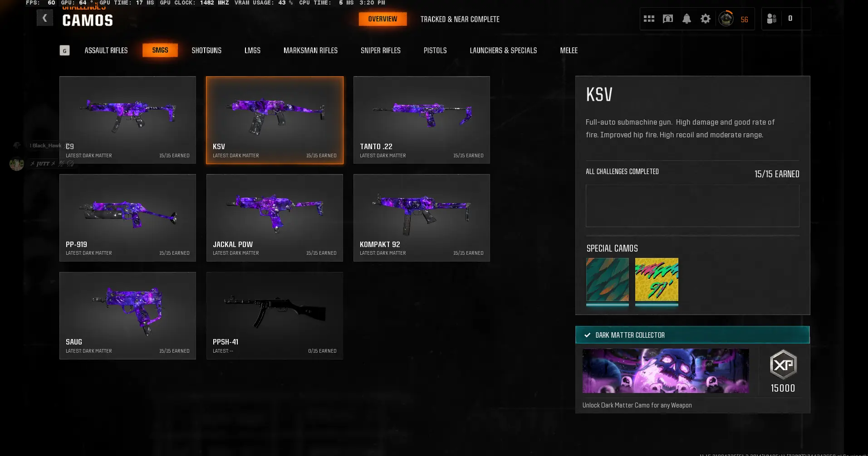The width and height of the screenshot is (868, 456).
Task: Click the Dark Matter Collector checkmark header
Action: [x=692, y=335]
